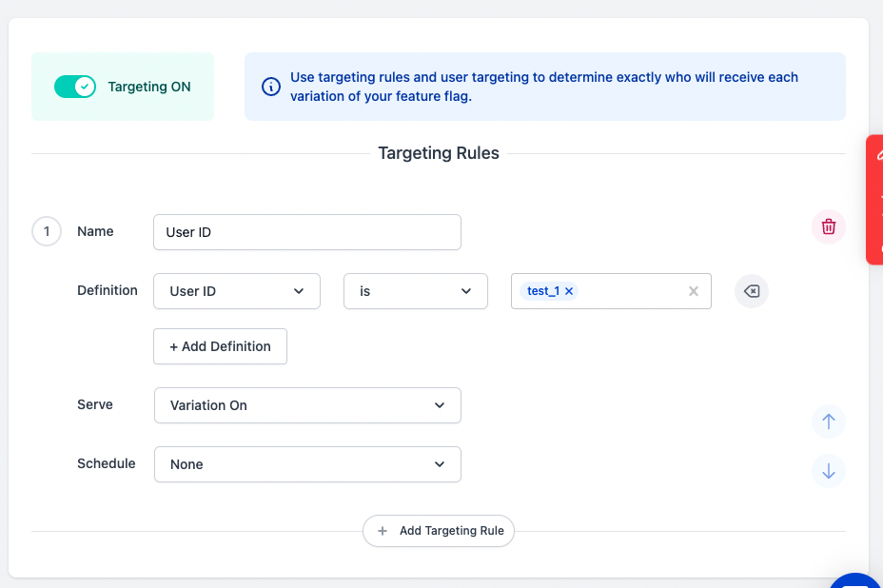This screenshot has height=588, width=883.
Task: Click the rule Name field containing User ID
Action: click(x=306, y=232)
